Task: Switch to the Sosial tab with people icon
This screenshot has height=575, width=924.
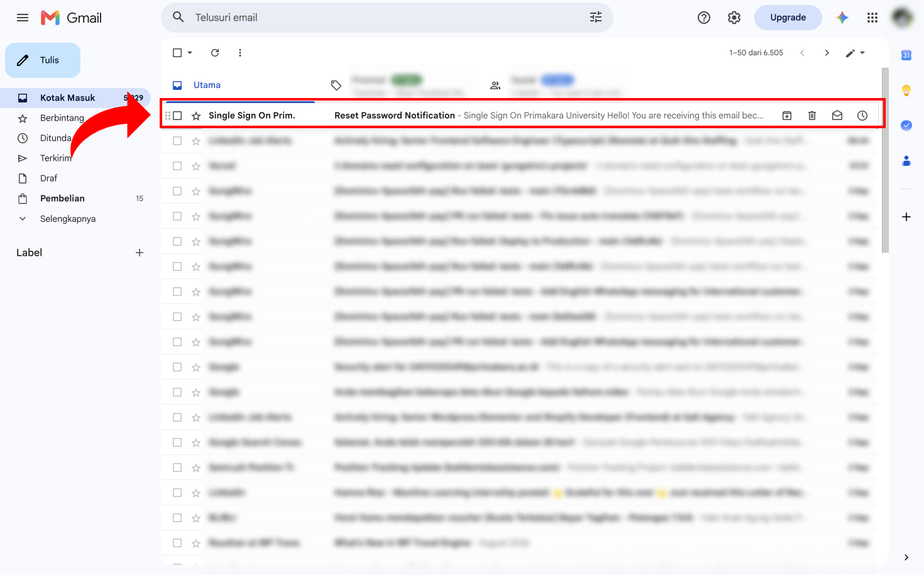Action: tap(557, 85)
